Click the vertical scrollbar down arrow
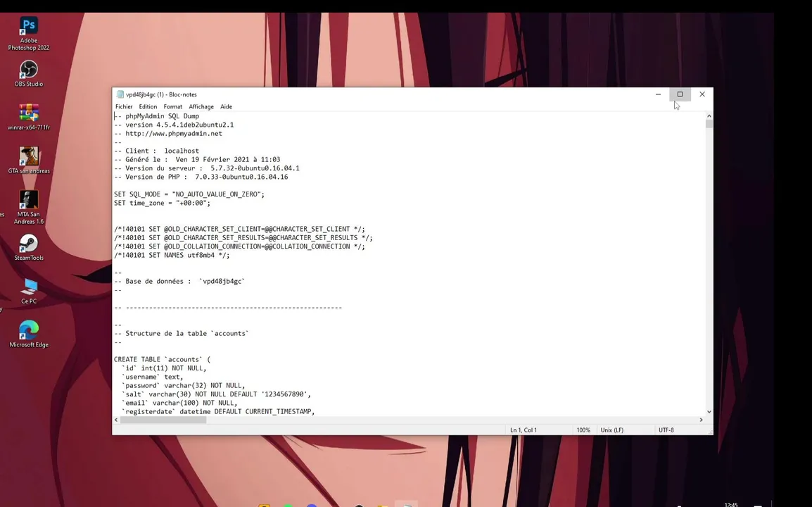The image size is (812, 507). tap(709, 412)
